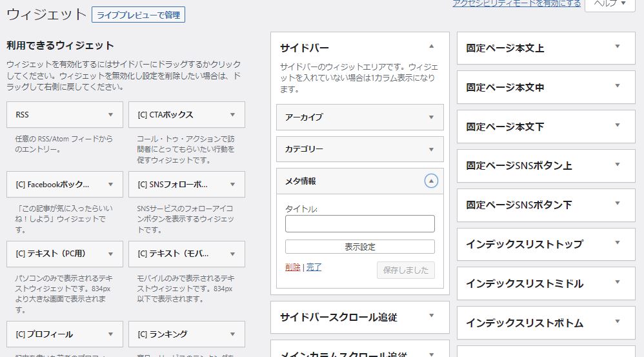The width and height of the screenshot is (644, 357).
Task: Collapse the サイドバー area with its arrow
Action: pos(431,46)
